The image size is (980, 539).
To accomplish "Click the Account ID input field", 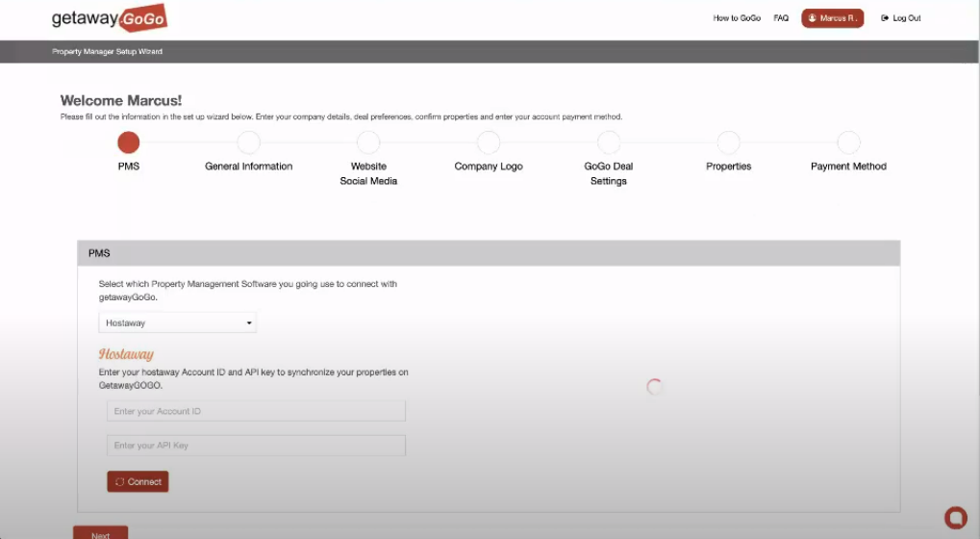I will click(256, 411).
